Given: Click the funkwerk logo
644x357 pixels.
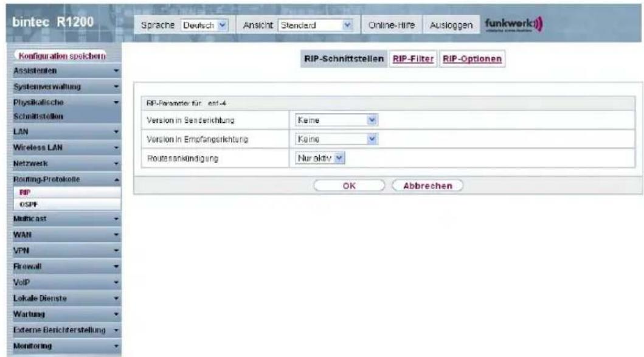Looking at the screenshot, I should pyautogui.click(x=513, y=24).
